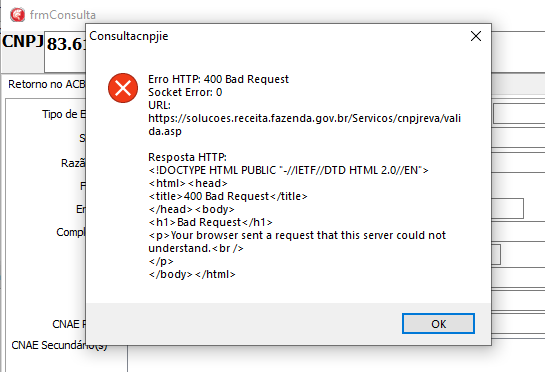Click the CNAE Secundário(s) label
Screen dimensions: 545x372
(59, 345)
